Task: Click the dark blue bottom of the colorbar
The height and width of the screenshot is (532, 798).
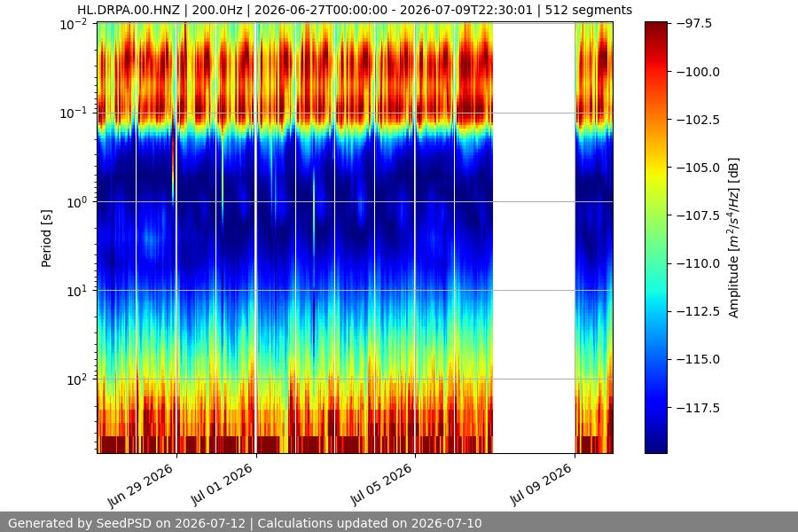Action: [x=655, y=445]
